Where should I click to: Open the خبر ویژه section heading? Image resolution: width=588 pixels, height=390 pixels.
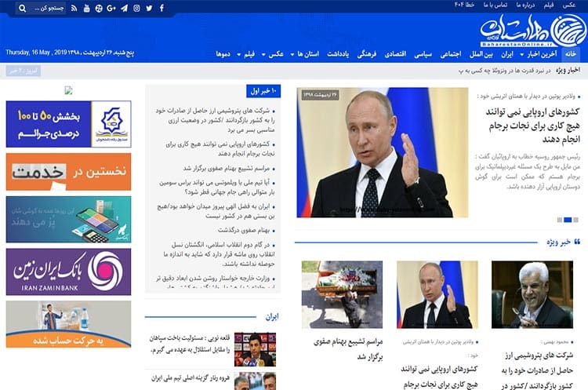[x=558, y=242]
